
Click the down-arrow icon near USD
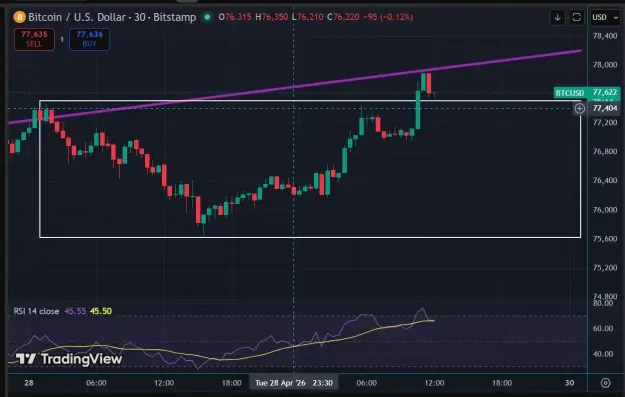[558, 18]
